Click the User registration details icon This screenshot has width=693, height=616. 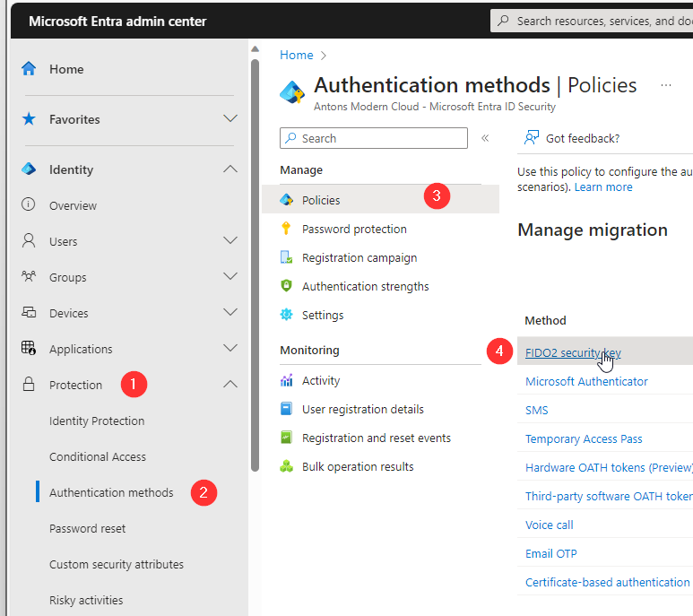pos(286,409)
